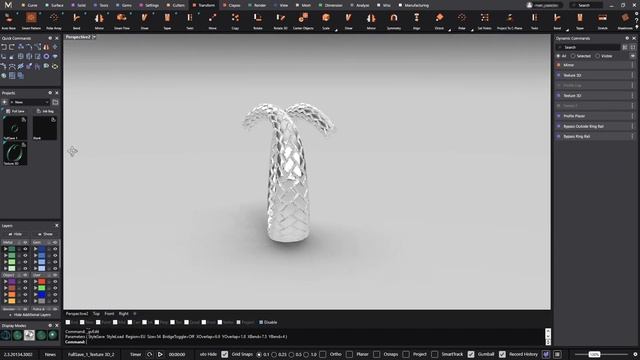Expand the Polar tool flyout arrow
The width and height of the screenshot is (640, 360).
[472, 30]
